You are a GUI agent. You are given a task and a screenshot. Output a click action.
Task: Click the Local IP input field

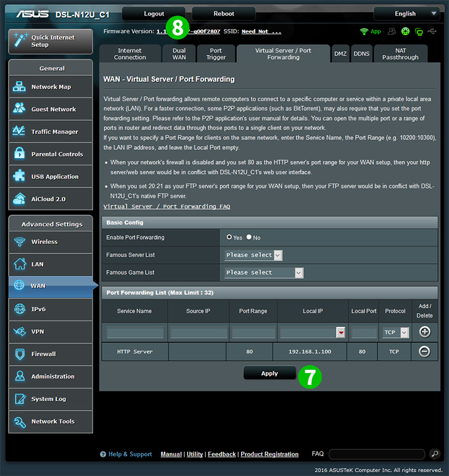point(308,332)
